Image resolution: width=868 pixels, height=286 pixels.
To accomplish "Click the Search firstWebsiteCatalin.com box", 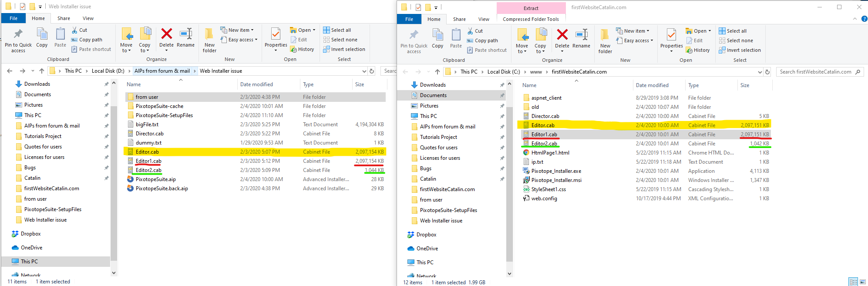I will (x=815, y=72).
